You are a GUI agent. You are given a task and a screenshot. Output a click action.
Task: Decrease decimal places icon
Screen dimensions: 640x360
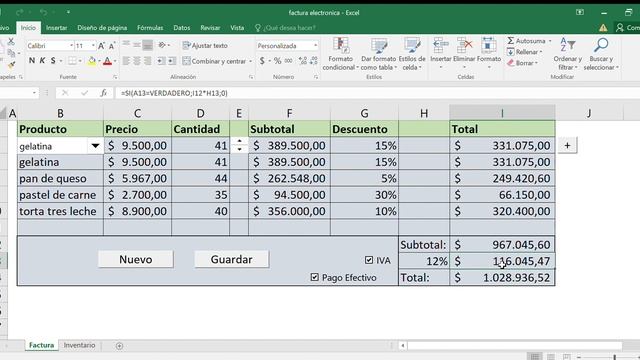313,61
